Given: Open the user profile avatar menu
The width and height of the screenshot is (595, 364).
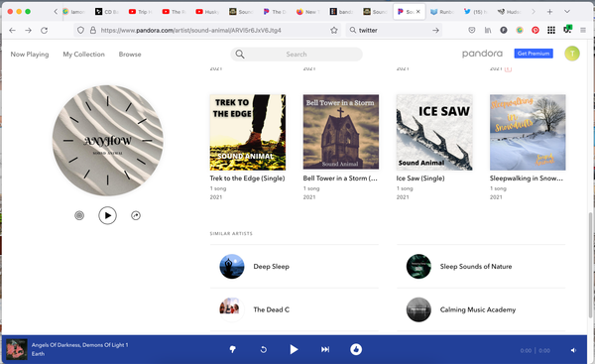Looking at the screenshot, I should (x=572, y=54).
